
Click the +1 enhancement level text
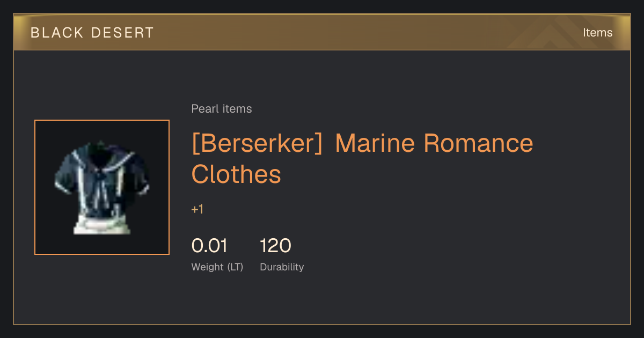197,209
